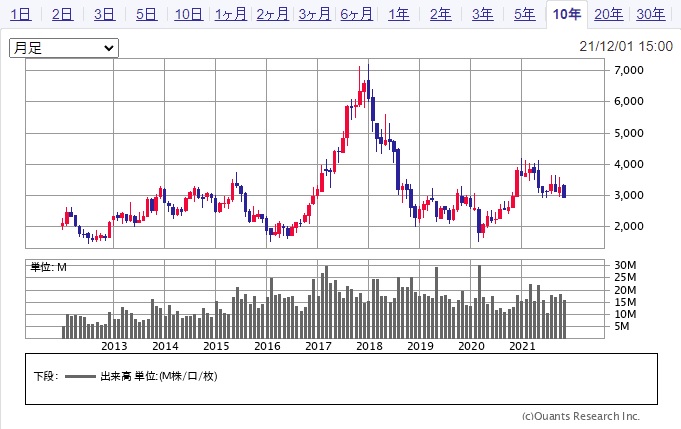Select the 3日 time range tab

click(x=105, y=14)
